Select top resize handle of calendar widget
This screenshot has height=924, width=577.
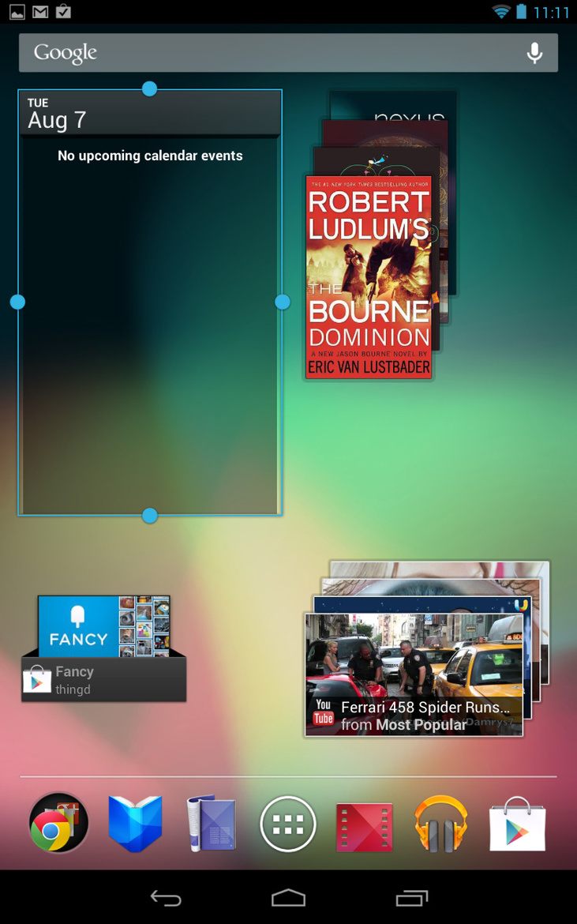[149, 89]
